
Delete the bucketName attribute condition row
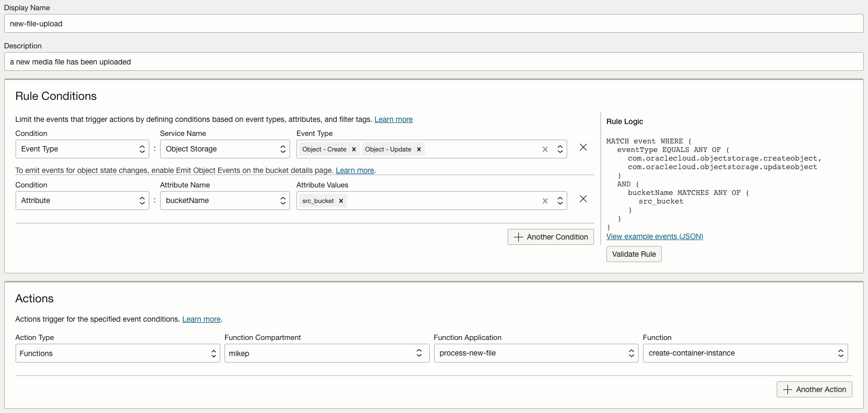coord(583,199)
